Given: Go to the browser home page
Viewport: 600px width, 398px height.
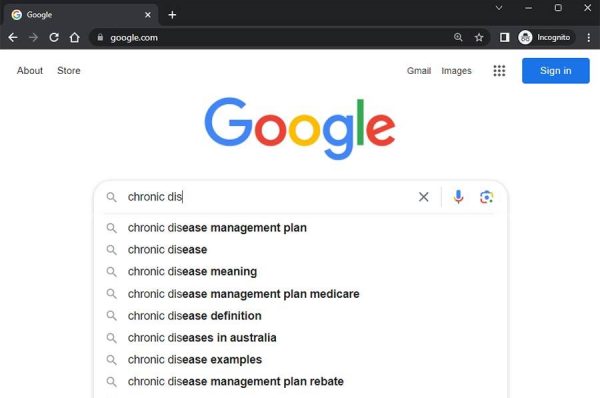Looking at the screenshot, I should tap(75, 38).
